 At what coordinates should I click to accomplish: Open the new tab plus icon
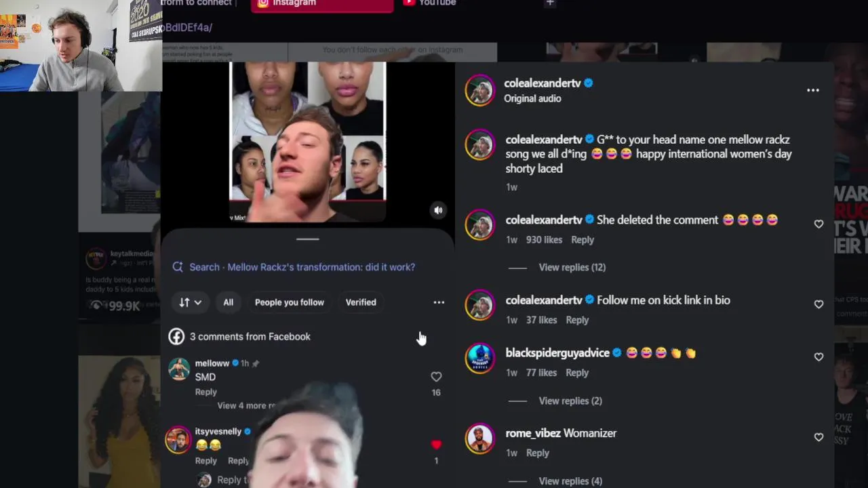550,3
